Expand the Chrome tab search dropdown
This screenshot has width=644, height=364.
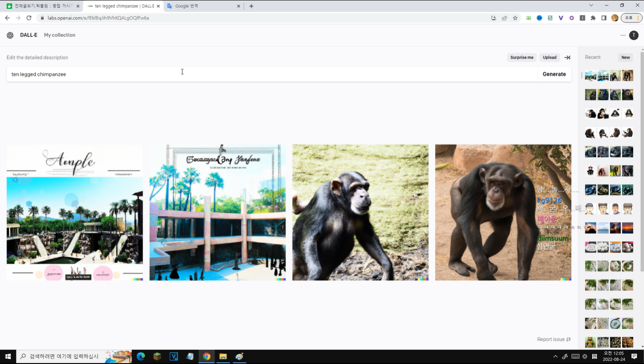click(x=591, y=6)
